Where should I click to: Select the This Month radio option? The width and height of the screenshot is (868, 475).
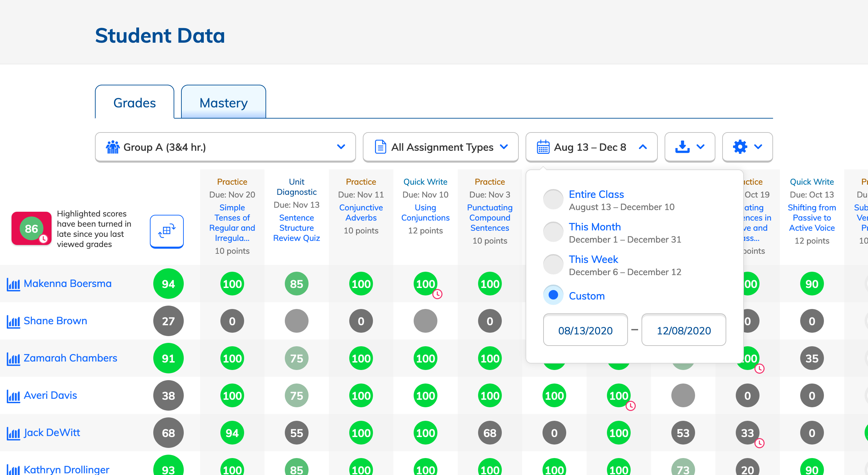click(x=553, y=232)
